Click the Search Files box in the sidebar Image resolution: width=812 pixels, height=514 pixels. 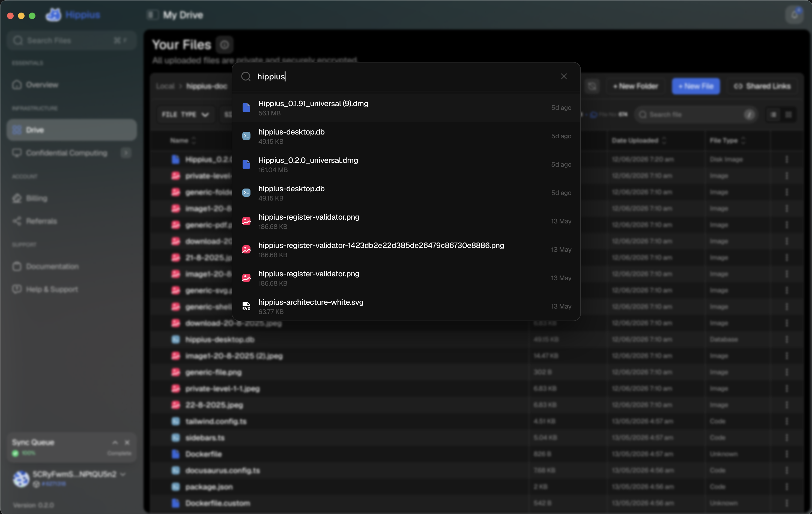[71, 40]
